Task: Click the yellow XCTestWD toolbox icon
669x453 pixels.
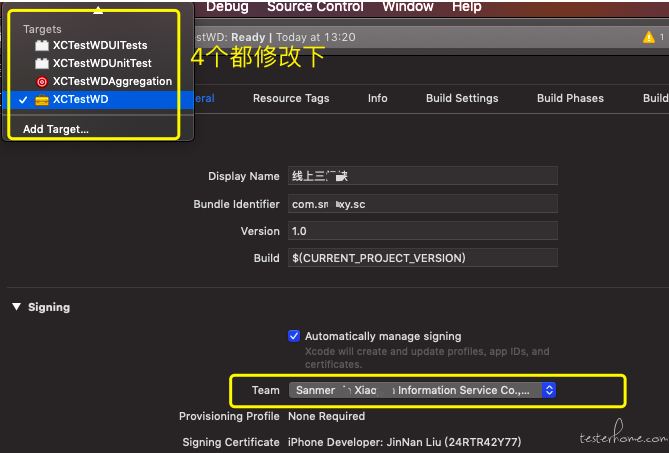Action: point(42,99)
